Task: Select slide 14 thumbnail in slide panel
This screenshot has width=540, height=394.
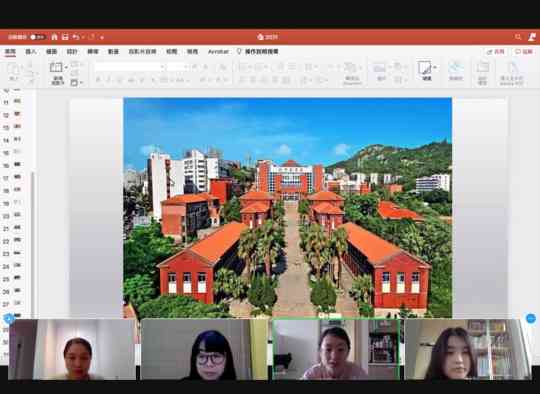Action: 18,139
